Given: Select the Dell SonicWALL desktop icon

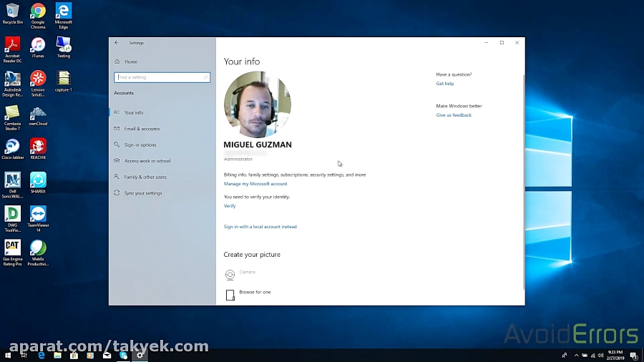Looking at the screenshot, I should (12, 185).
